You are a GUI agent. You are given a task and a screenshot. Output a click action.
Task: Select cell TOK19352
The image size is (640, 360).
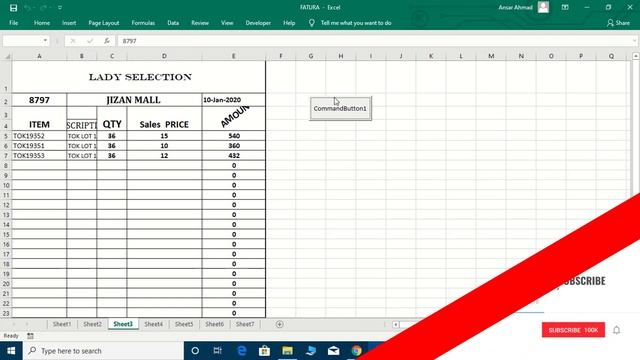(39, 136)
